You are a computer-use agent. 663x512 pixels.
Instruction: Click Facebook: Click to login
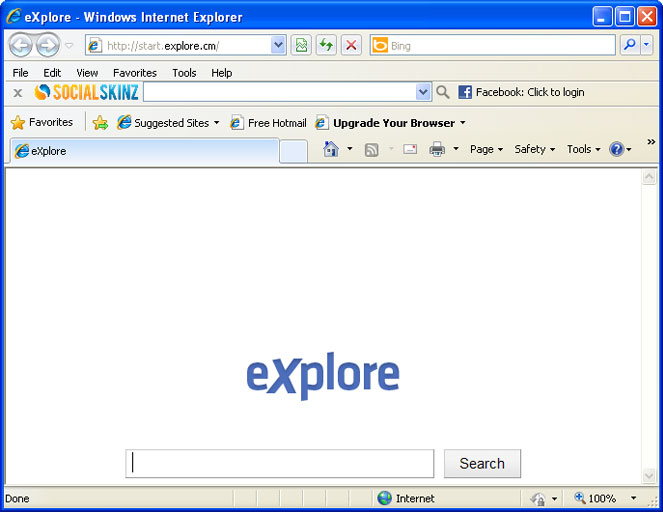coord(530,92)
